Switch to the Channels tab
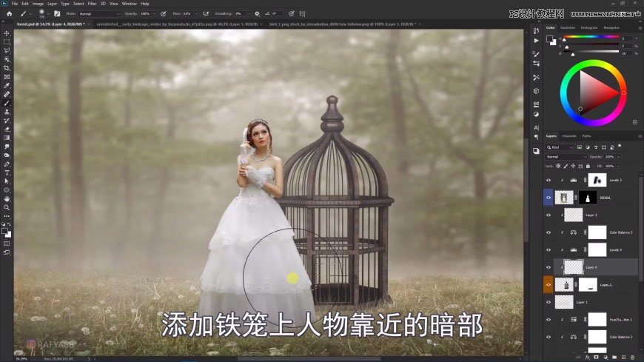 [x=569, y=136]
